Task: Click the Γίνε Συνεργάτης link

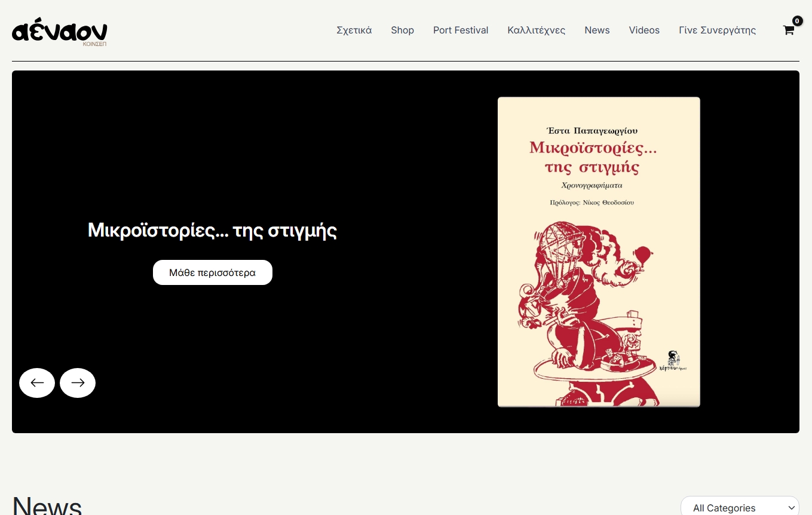Action: (718, 30)
